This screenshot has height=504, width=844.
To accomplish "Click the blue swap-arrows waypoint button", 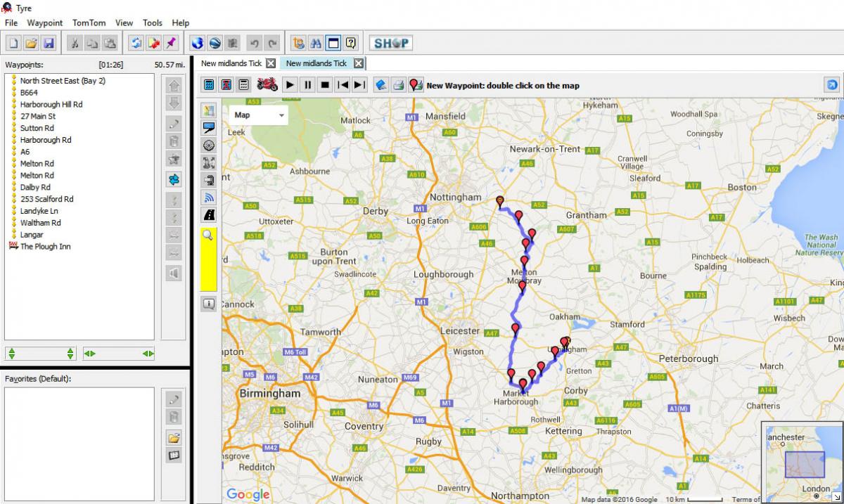I will (x=173, y=179).
